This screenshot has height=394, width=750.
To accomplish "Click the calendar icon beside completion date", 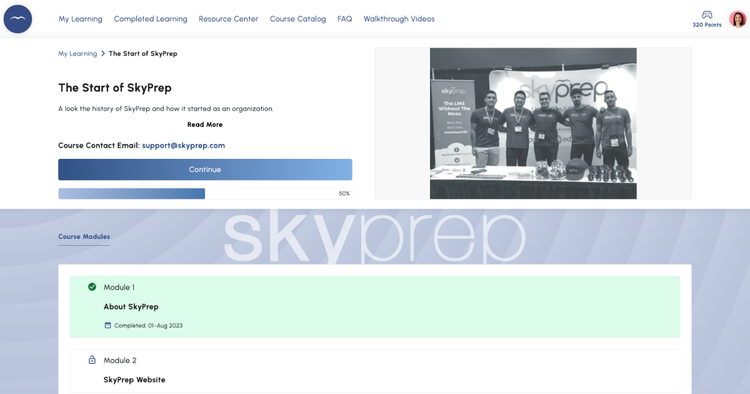I will (108, 325).
